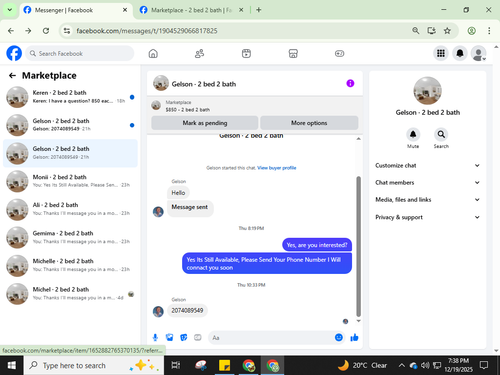Open Chrome zoom magnifier icon in address bar

click(415, 31)
